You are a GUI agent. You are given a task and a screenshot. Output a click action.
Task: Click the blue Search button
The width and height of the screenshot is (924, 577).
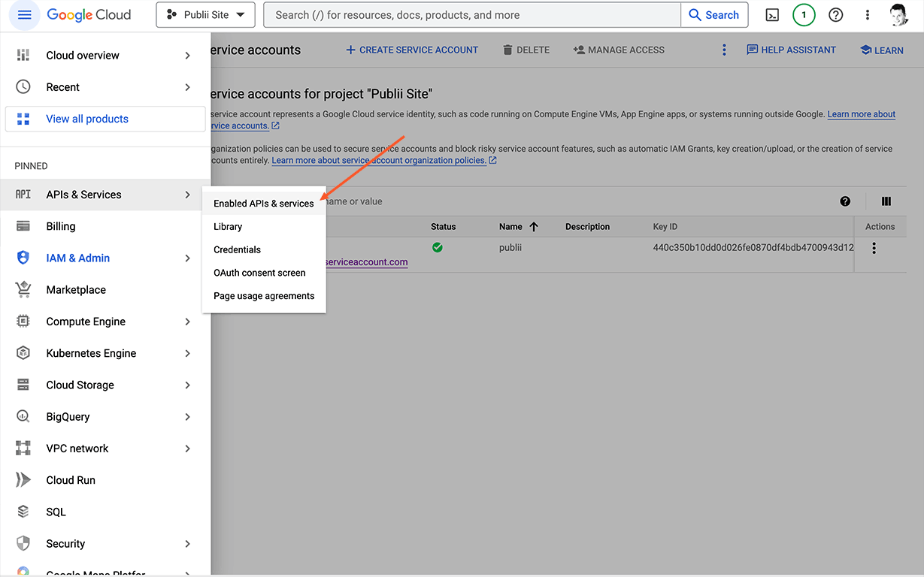714,15
